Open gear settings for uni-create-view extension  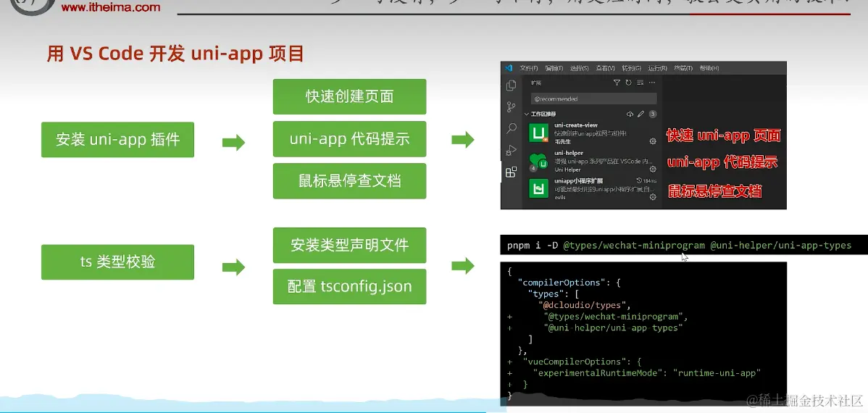(x=653, y=141)
